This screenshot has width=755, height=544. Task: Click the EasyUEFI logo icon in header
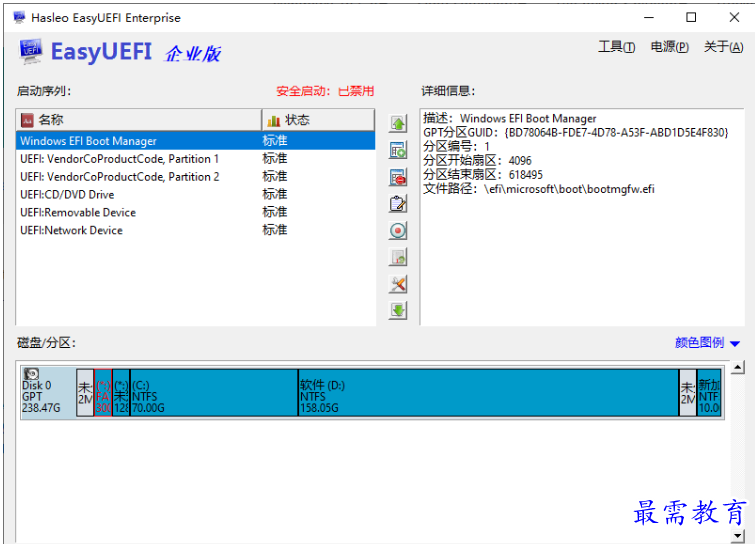[31, 52]
